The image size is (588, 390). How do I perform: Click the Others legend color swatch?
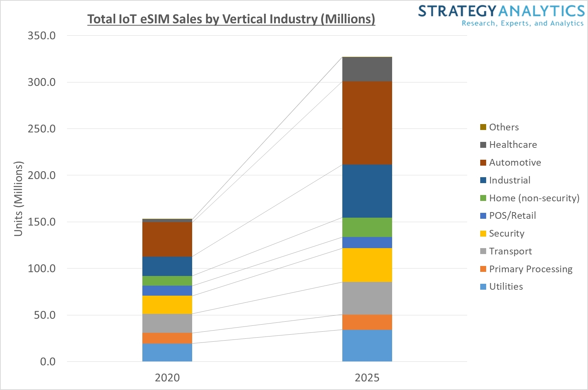point(483,127)
